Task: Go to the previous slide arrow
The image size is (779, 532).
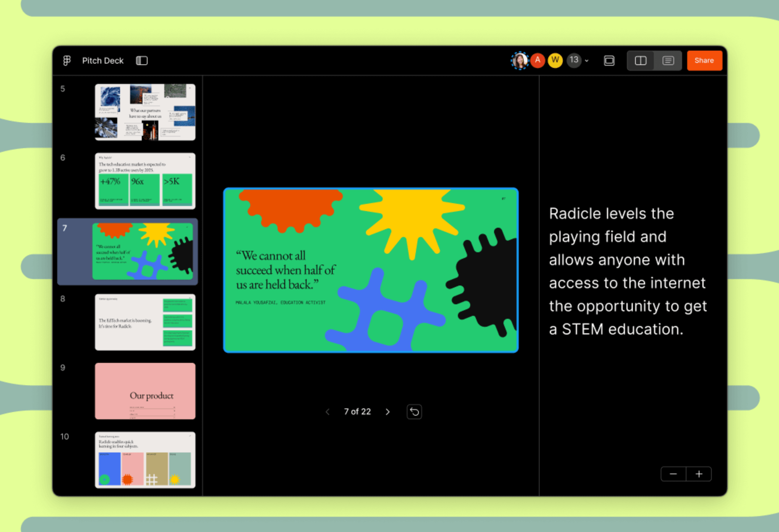Action: click(x=328, y=412)
